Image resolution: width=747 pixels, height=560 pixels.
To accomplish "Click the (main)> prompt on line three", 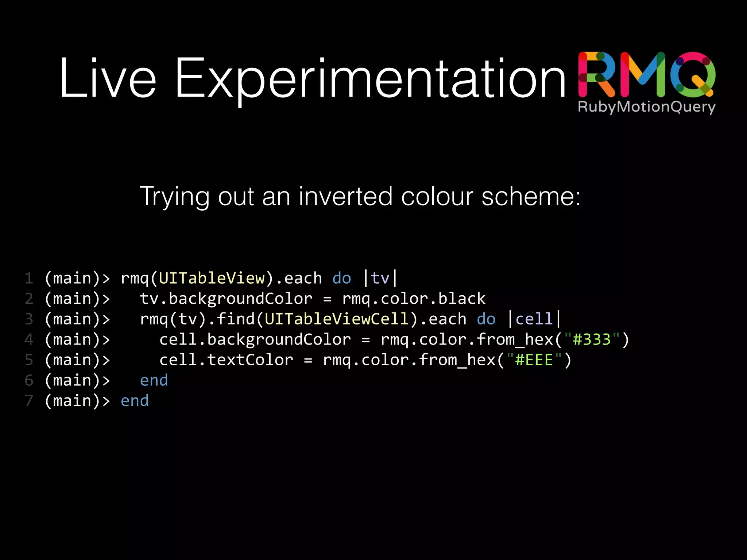I will pyautogui.click(x=77, y=319).
